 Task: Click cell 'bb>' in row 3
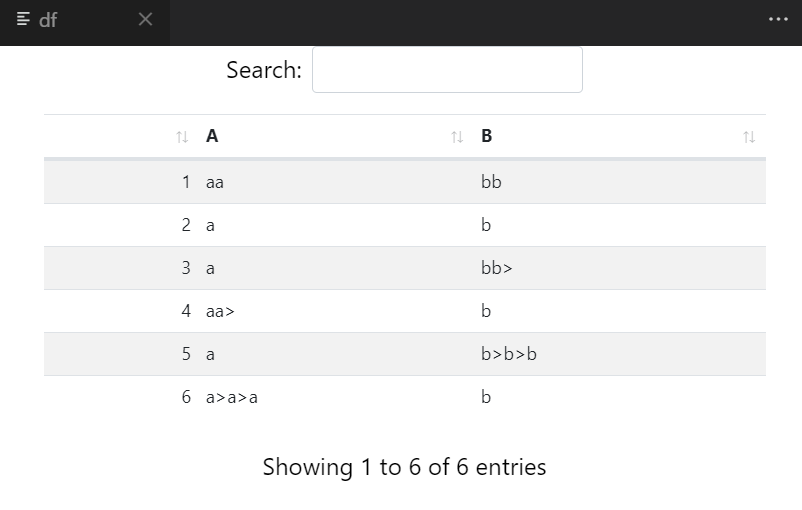[496, 268]
